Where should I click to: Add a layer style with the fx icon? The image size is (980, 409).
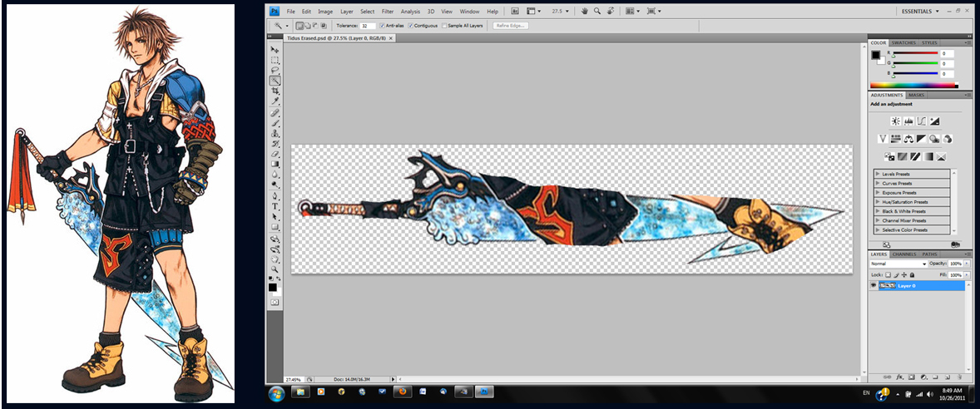pos(900,377)
